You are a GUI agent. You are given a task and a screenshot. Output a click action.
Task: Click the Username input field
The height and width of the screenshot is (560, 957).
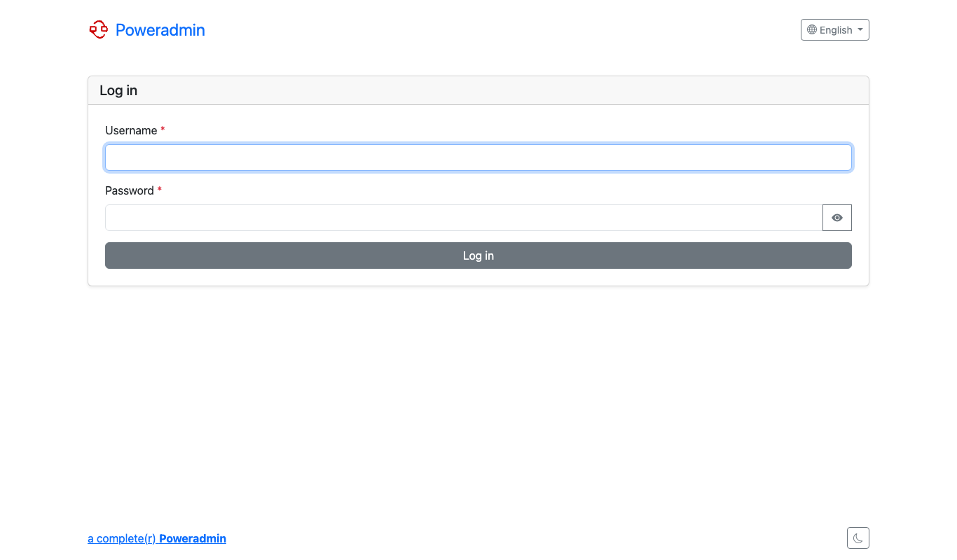click(x=478, y=157)
